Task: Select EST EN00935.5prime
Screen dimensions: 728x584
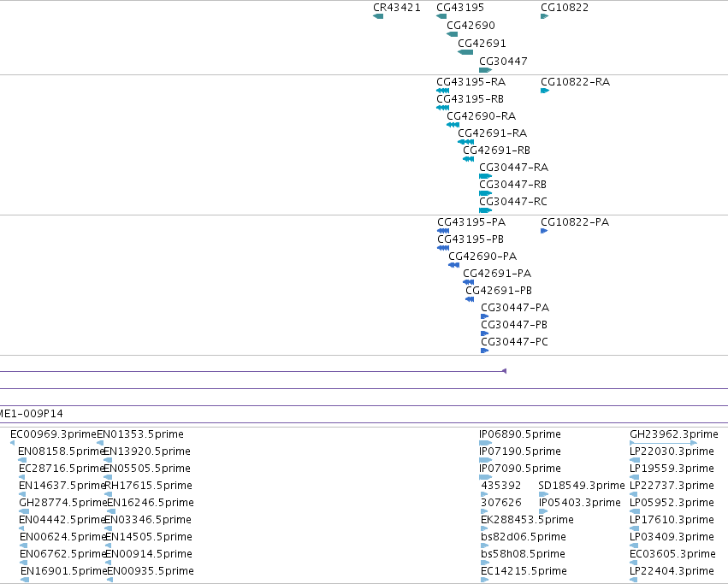Action: (x=110, y=580)
